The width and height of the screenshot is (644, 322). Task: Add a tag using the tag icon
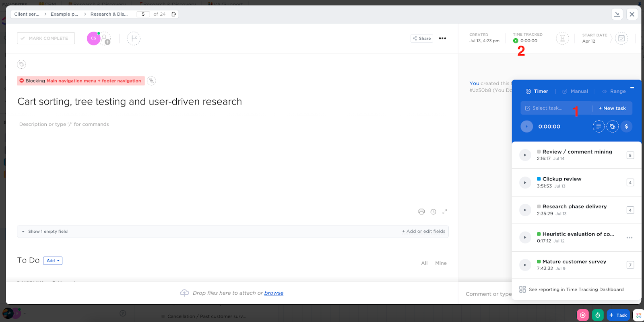tap(21, 64)
